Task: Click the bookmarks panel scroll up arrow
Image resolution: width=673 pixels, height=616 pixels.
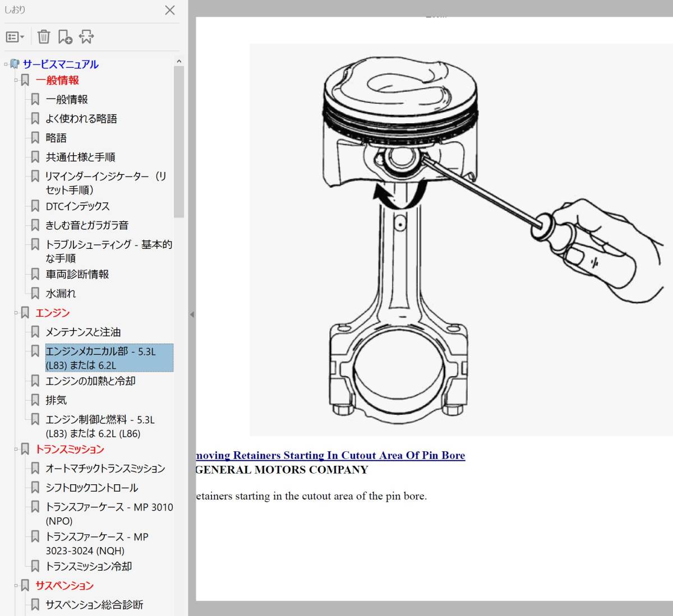Action: click(179, 61)
